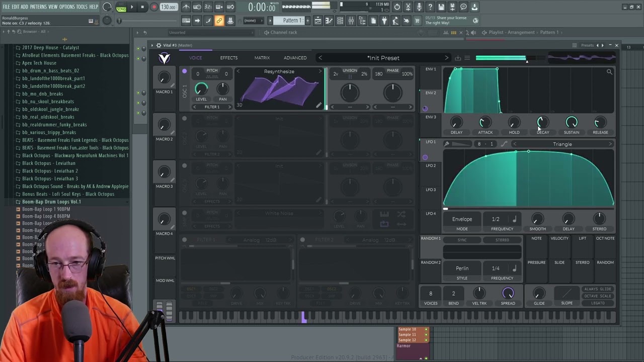Click the Vital logo icon

click(164, 58)
